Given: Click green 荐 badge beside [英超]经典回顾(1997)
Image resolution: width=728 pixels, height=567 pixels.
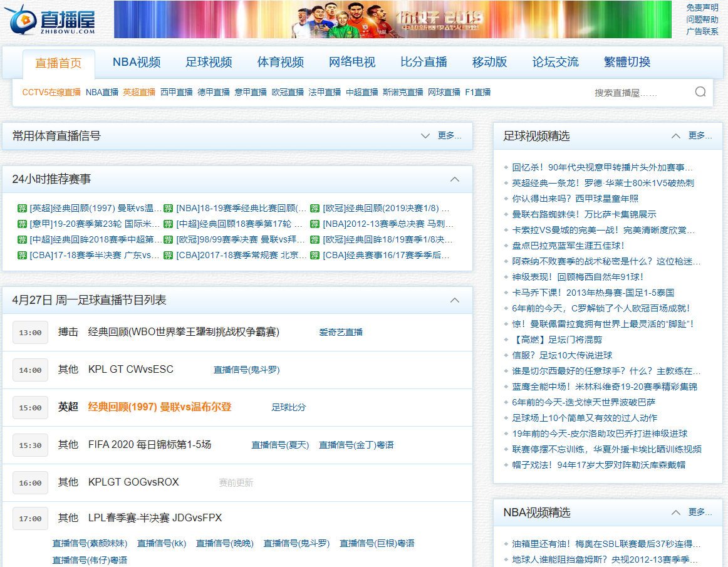Looking at the screenshot, I should pos(23,208).
